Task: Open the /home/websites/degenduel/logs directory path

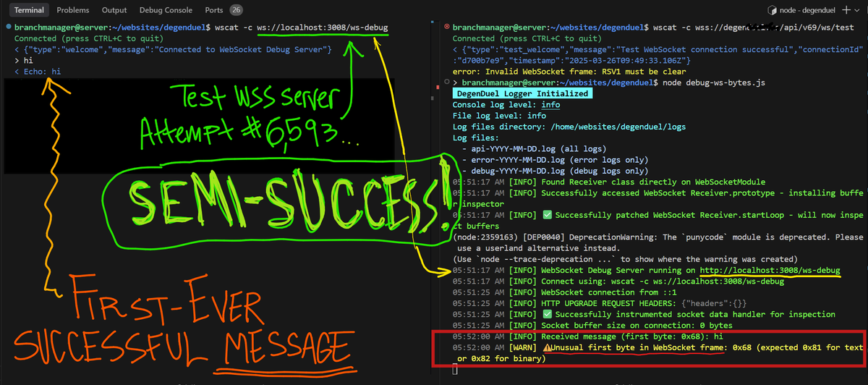Action: 618,127
